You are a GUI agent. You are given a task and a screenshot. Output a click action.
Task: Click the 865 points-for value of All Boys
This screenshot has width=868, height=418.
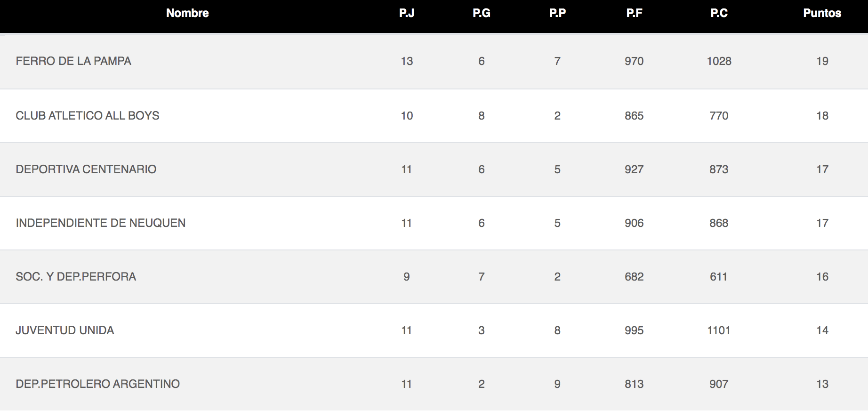(634, 116)
